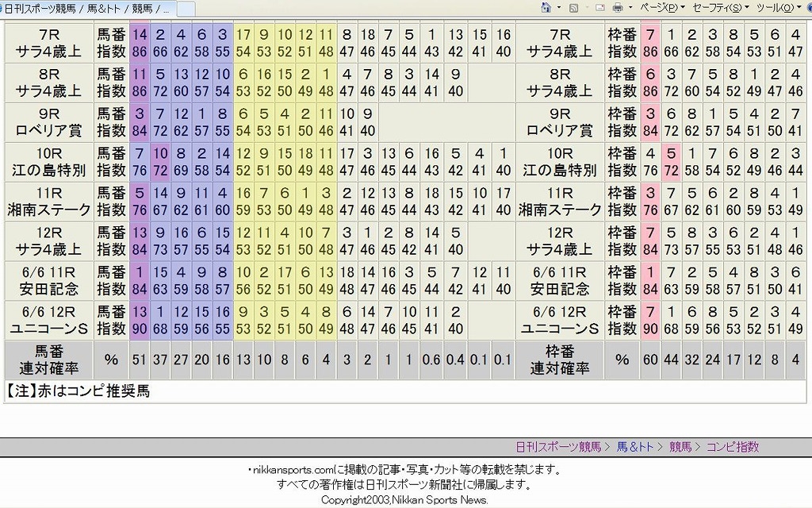812x508 pixels.
Task: Click the 0.4 value in the 馬番連対確率 row
Action: 455,360
